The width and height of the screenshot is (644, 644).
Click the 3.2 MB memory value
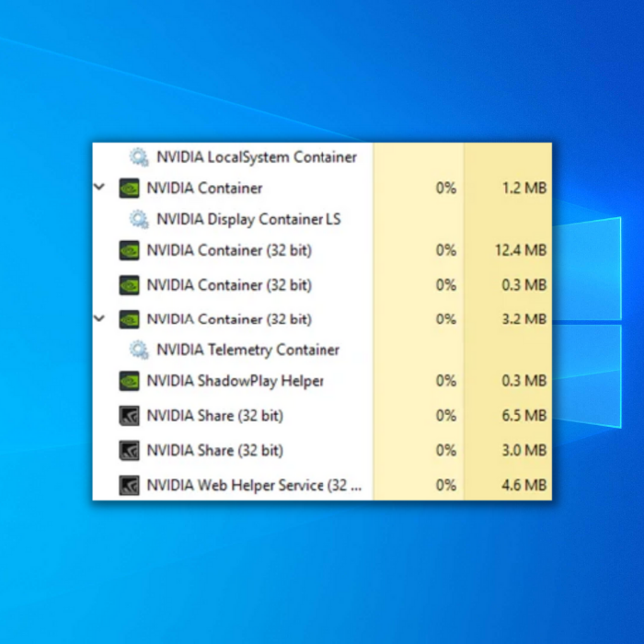point(524,319)
